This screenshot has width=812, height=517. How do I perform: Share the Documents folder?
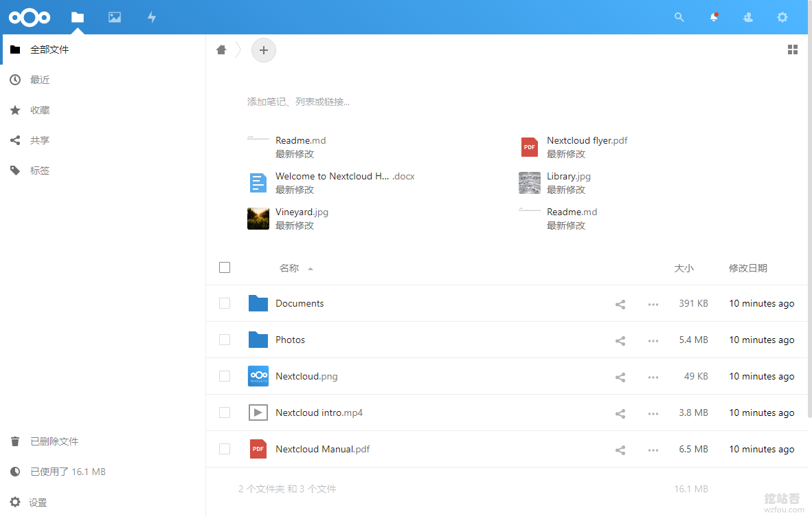tap(620, 304)
